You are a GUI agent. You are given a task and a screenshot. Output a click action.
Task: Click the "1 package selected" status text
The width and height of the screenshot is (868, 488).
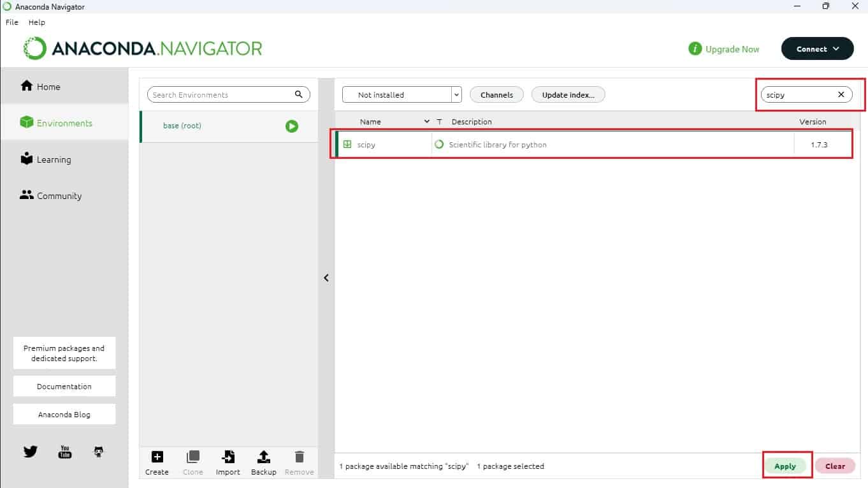click(510, 466)
